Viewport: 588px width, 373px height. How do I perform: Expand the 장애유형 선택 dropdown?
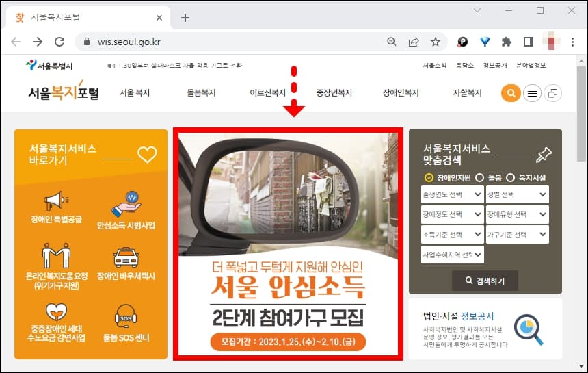tap(517, 214)
